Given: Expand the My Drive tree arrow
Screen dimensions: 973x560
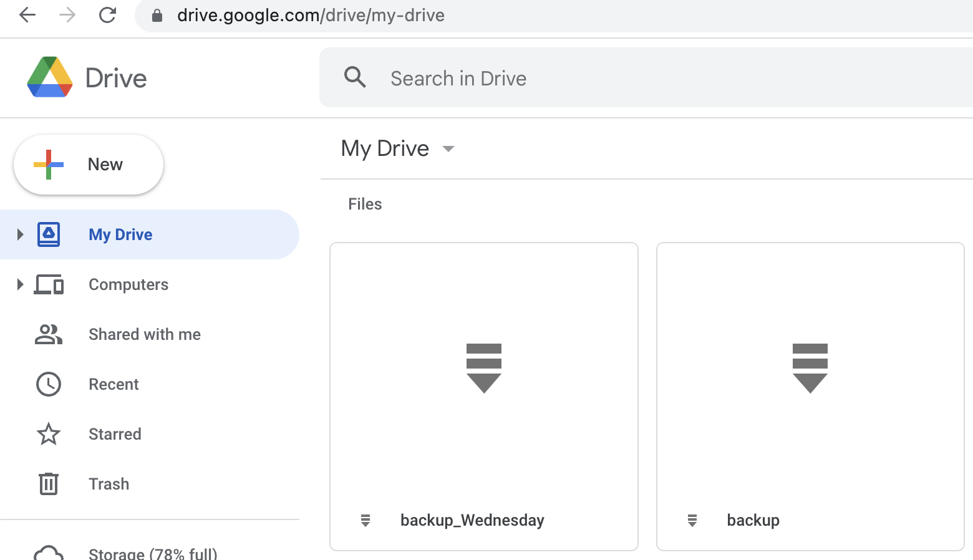Looking at the screenshot, I should [x=19, y=234].
